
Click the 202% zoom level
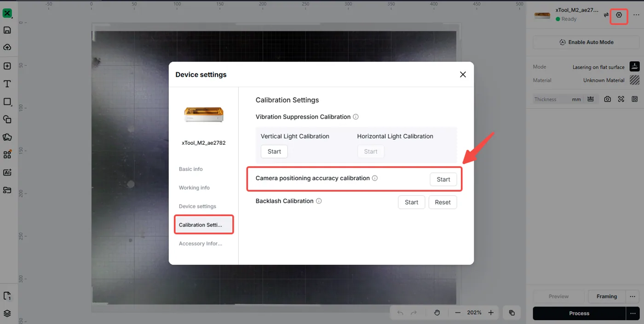point(474,313)
